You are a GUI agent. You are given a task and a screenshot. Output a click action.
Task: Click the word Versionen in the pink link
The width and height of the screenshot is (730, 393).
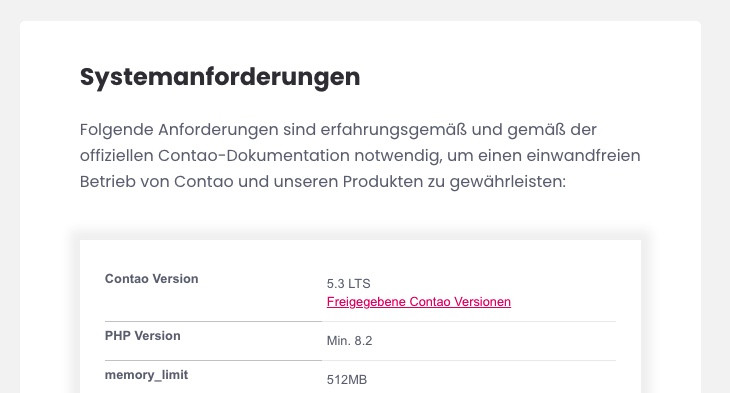482,302
